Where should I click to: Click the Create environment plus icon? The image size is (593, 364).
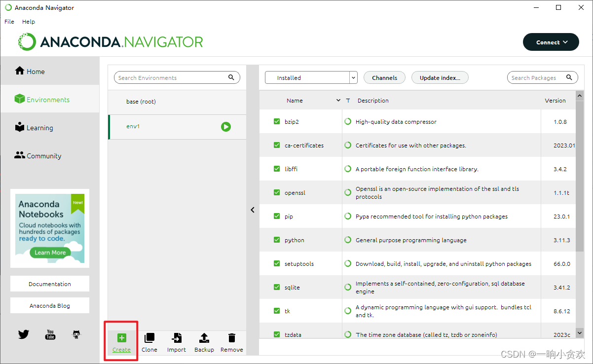[x=121, y=338]
